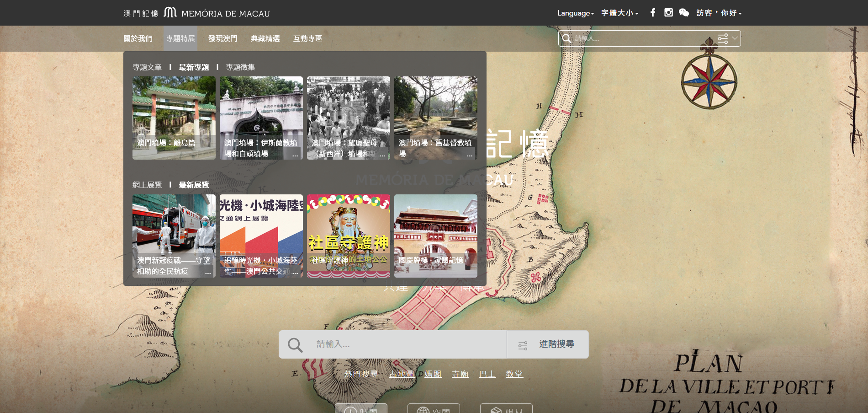Select the 時間 browse tab
Image resolution: width=868 pixels, height=413 pixels.
click(361, 408)
